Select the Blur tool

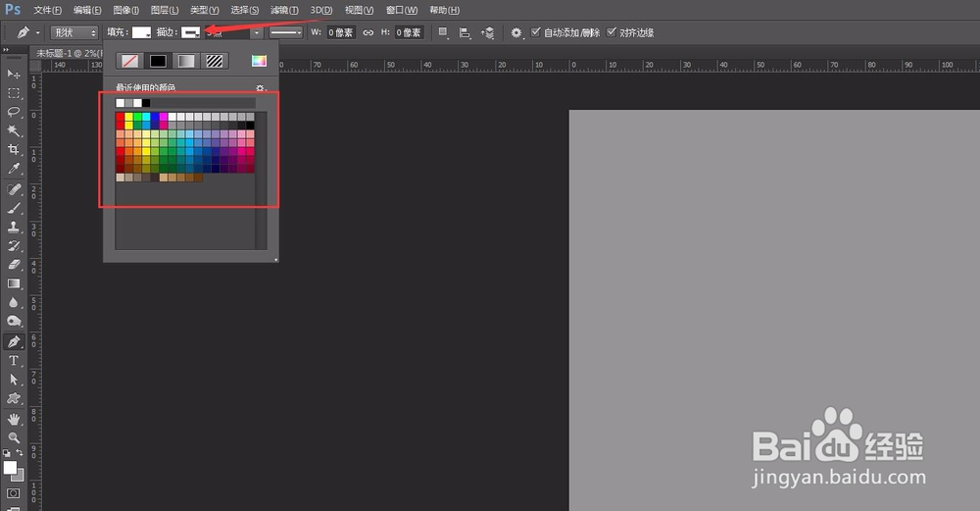(13, 302)
